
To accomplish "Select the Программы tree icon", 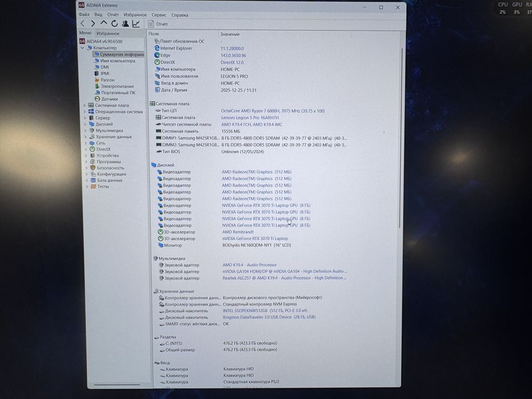I will [92, 162].
